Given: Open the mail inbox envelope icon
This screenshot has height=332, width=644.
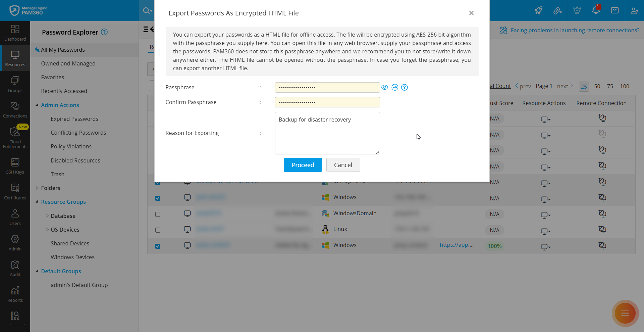Looking at the screenshot, I should tap(615, 10).
